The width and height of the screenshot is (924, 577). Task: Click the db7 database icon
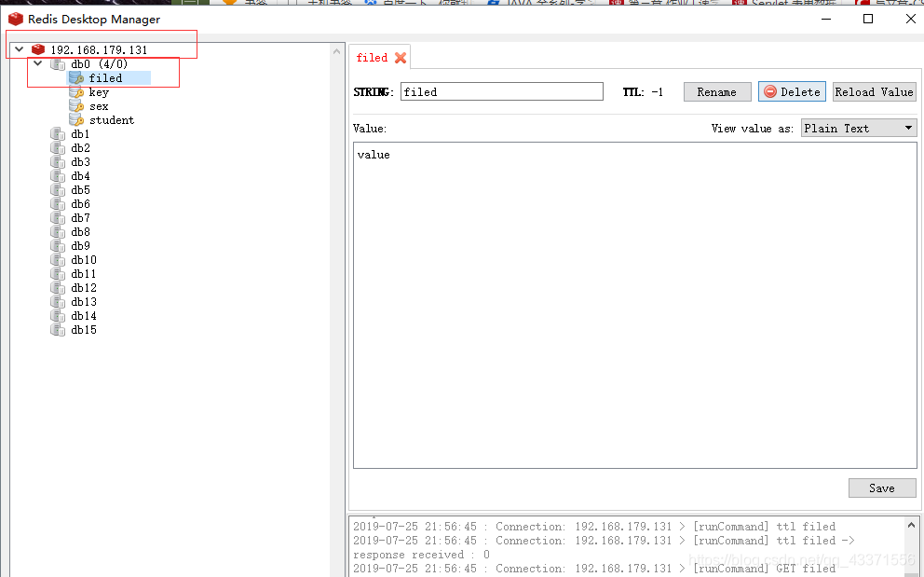pos(58,218)
